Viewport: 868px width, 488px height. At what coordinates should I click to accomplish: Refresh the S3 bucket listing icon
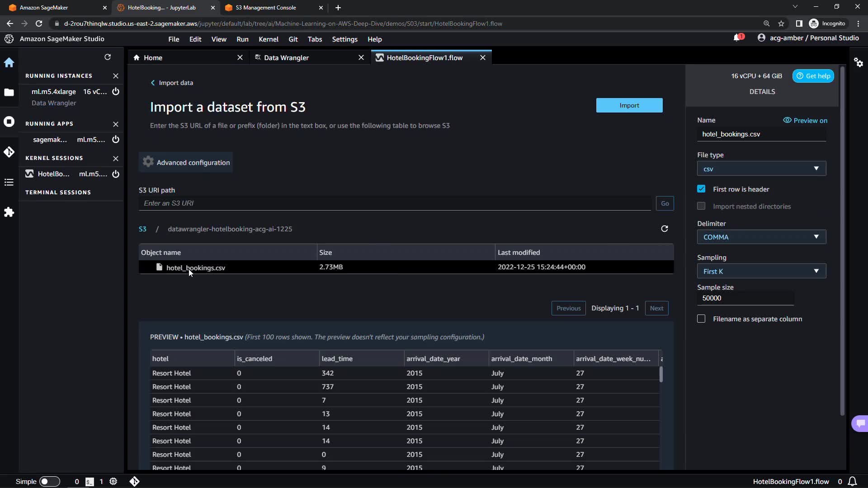pyautogui.click(x=664, y=229)
